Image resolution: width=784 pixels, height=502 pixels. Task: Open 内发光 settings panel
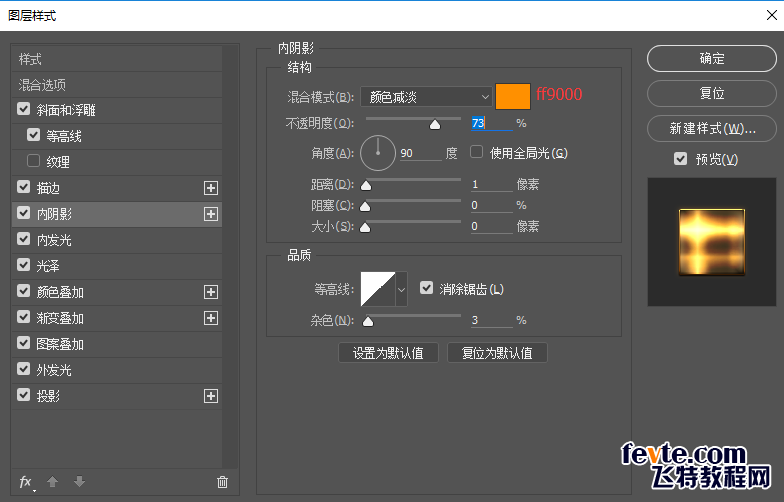click(x=54, y=240)
